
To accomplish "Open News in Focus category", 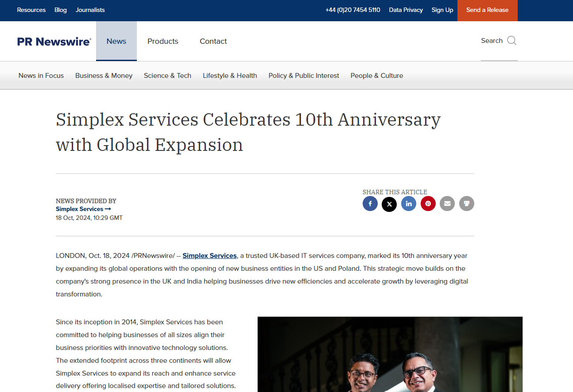I will [41, 76].
